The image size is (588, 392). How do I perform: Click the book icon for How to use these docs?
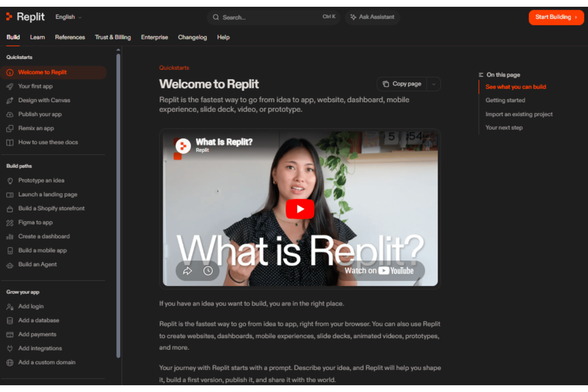point(10,142)
